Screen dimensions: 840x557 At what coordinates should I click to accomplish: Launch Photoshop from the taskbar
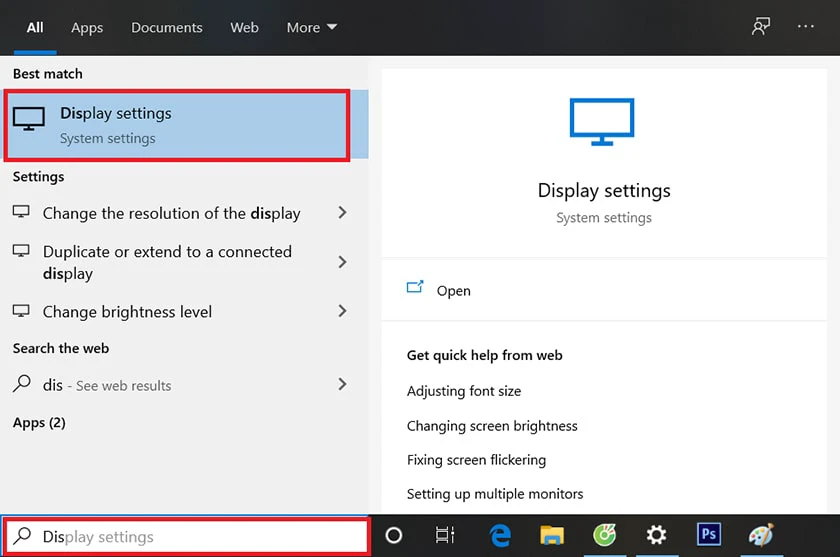pyautogui.click(x=708, y=535)
